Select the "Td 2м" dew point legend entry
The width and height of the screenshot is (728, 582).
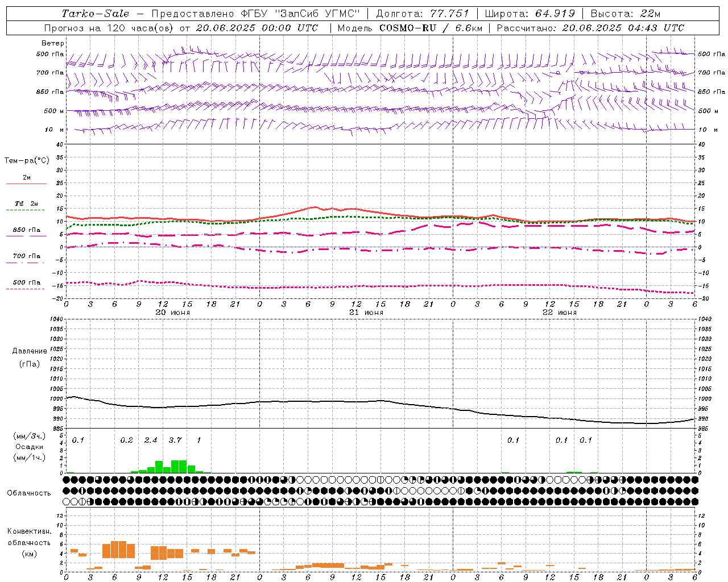27,203
